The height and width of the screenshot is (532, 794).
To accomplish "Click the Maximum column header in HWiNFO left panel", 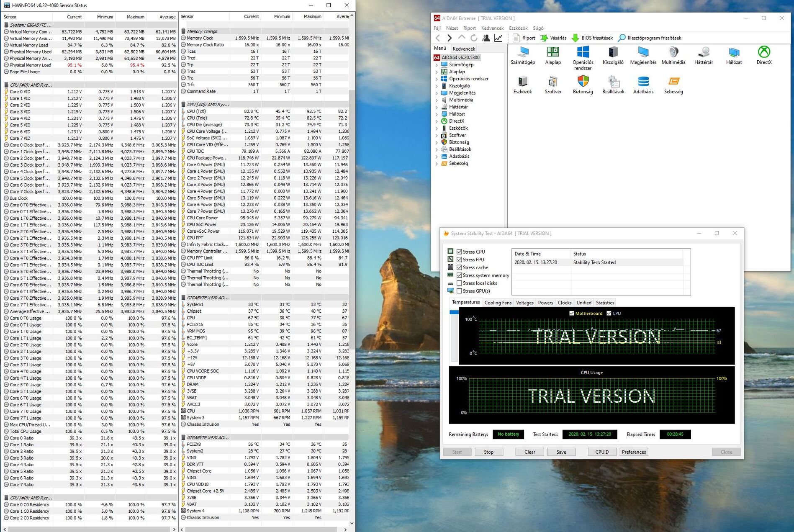I will click(x=131, y=17).
